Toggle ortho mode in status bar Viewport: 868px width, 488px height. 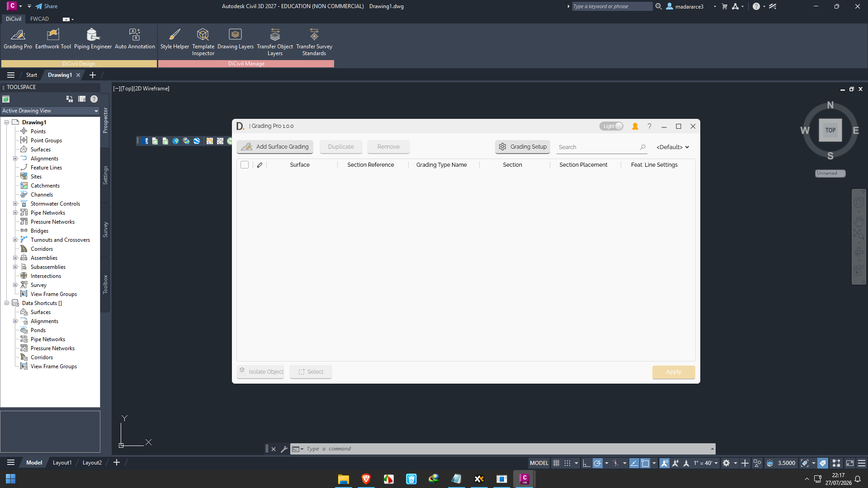click(x=586, y=463)
